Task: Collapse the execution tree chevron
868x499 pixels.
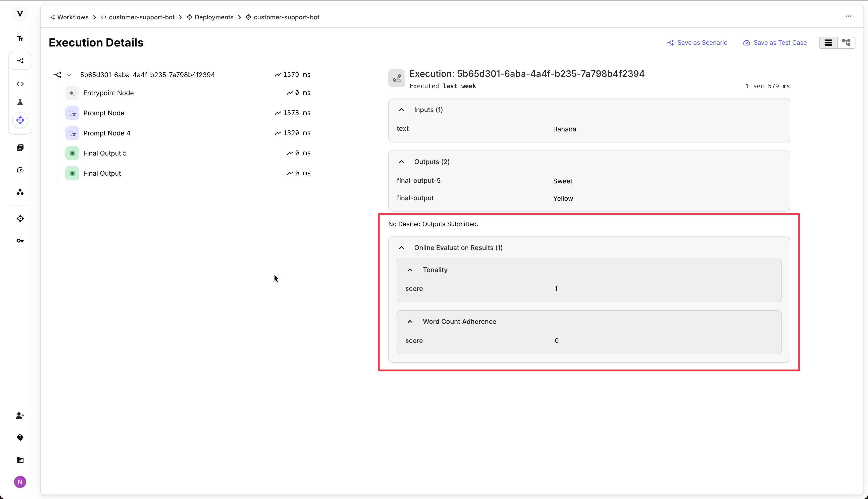Action: [x=69, y=75]
